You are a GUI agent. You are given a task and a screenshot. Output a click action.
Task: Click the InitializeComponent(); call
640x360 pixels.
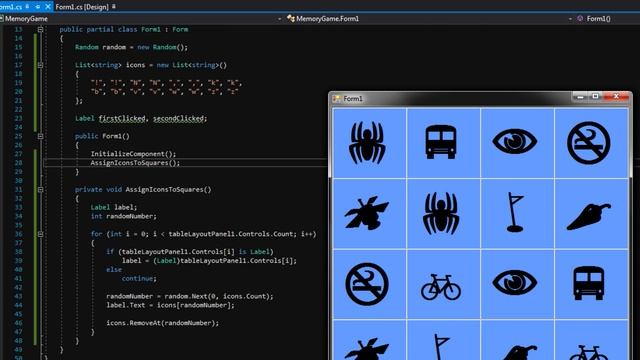pyautogui.click(x=133, y=154)
